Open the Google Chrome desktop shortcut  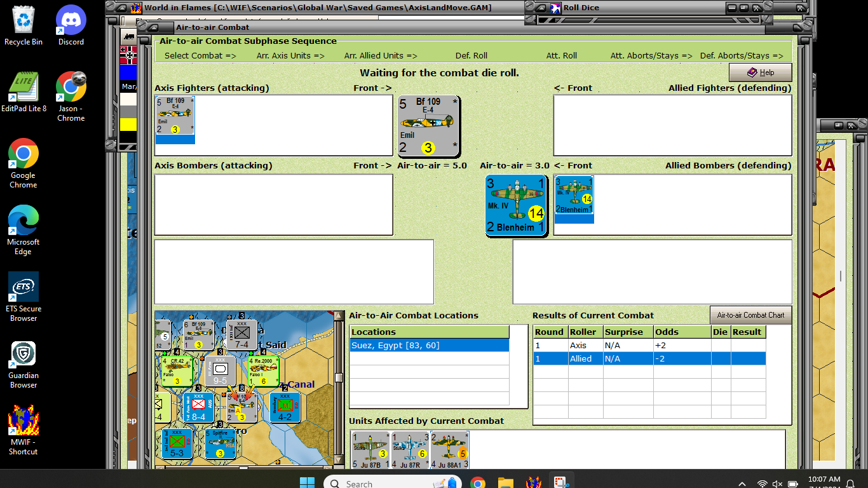pos(24,163)
